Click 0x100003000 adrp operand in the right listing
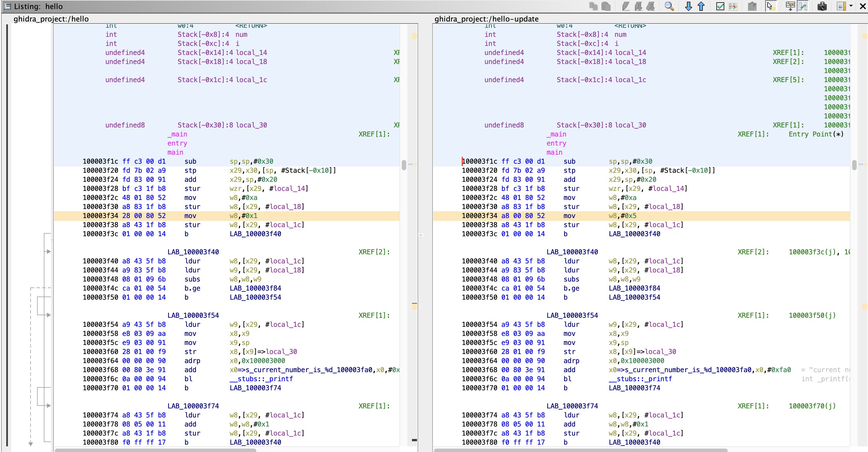This screenshot has height=452, width=868. coord(643,361)
